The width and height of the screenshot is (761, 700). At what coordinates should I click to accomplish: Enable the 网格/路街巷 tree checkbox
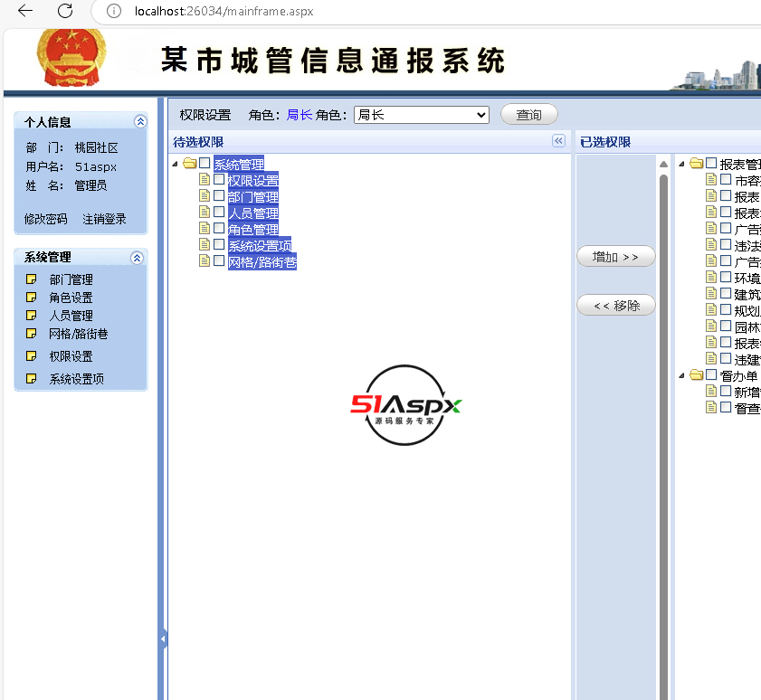(219, 261)
